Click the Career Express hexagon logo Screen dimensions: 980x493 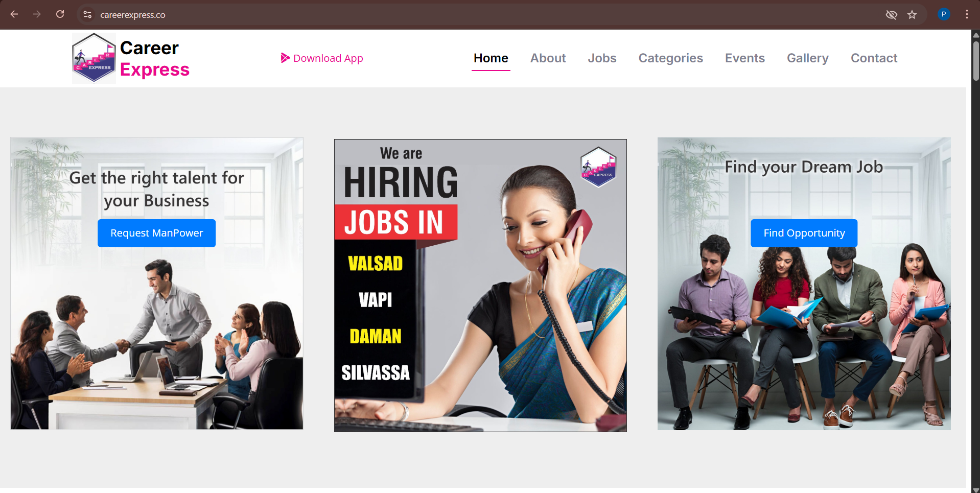94,58
